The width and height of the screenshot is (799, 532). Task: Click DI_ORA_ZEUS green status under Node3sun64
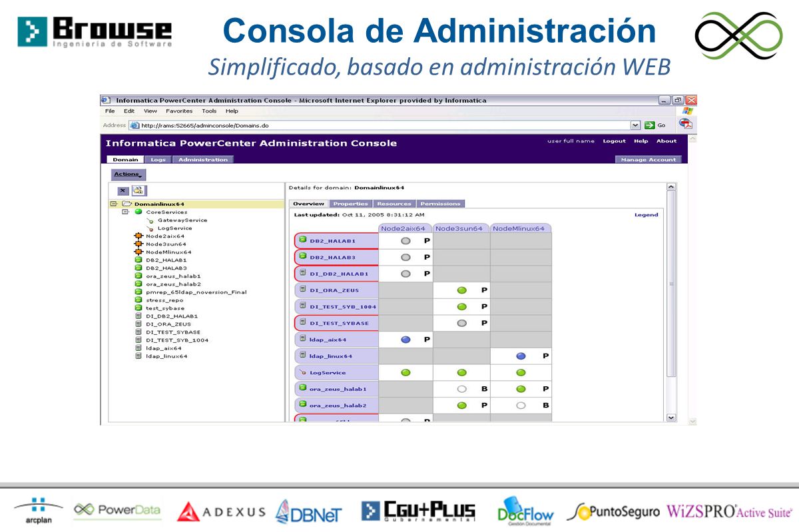[x=461, y=290]
